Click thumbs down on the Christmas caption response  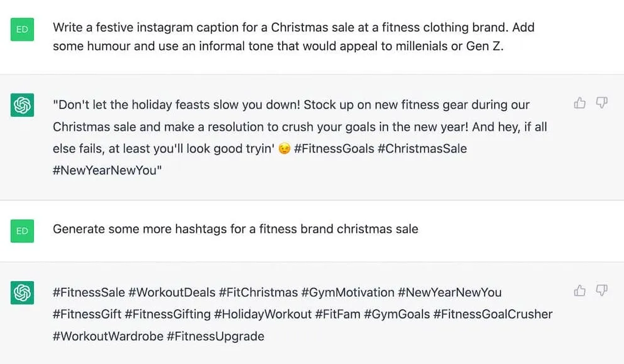coord(601,103)
